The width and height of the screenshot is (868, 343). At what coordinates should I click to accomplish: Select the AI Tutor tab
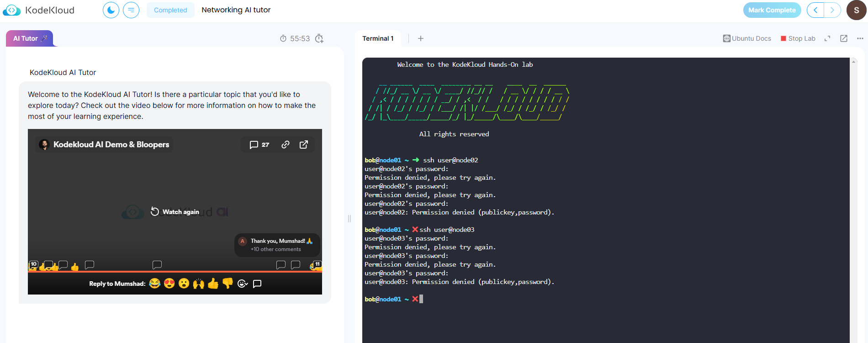point(30,38)
